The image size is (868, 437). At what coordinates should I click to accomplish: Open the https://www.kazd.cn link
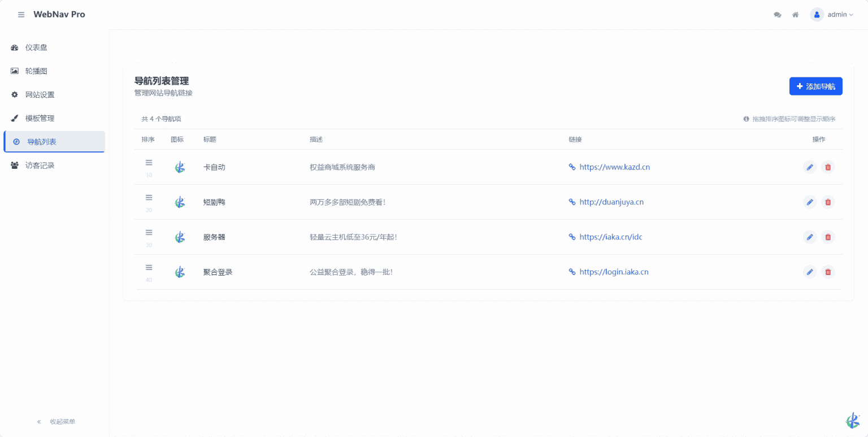click(x=614, y=167)
